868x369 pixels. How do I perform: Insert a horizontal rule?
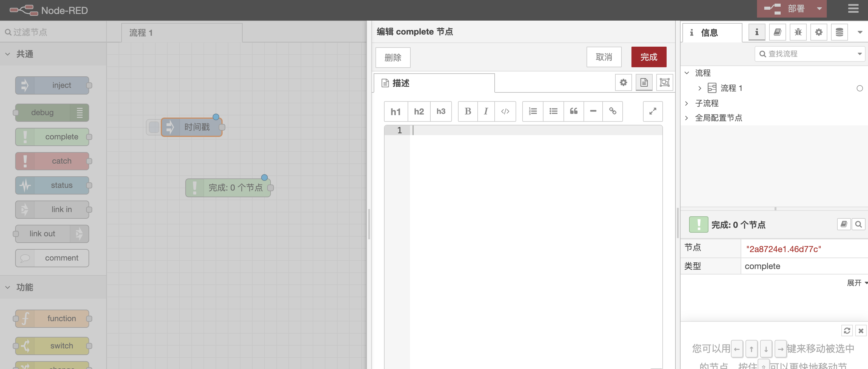click(593, 111)
